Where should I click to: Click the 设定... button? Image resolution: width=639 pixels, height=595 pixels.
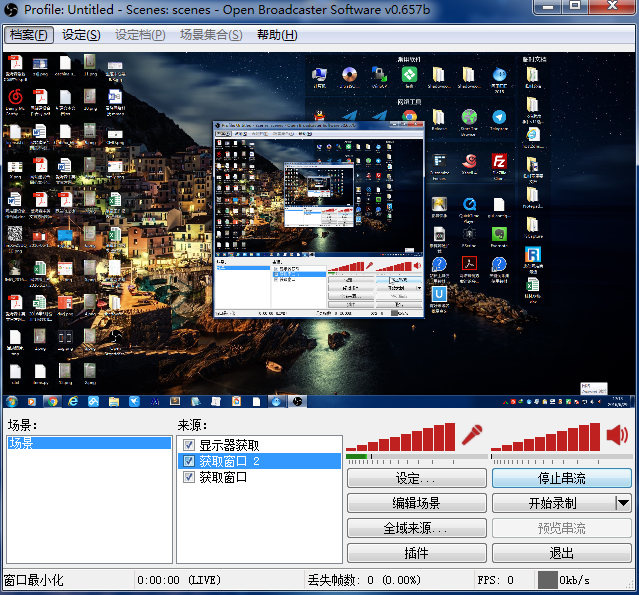click(416, 478)
